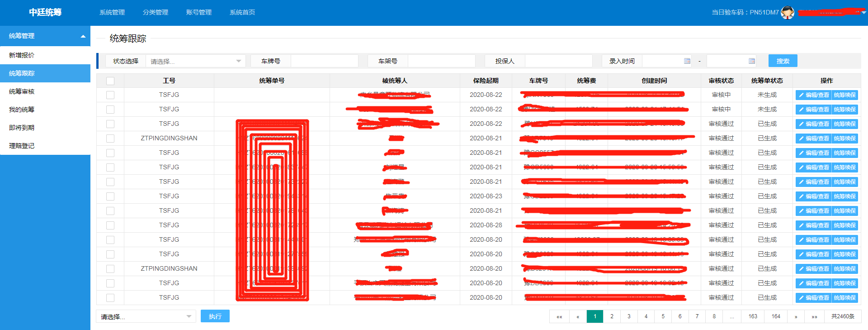Screen dimensions: 868x330
Task: Click the 车牌号 input field
Action: tap(324, 61)
